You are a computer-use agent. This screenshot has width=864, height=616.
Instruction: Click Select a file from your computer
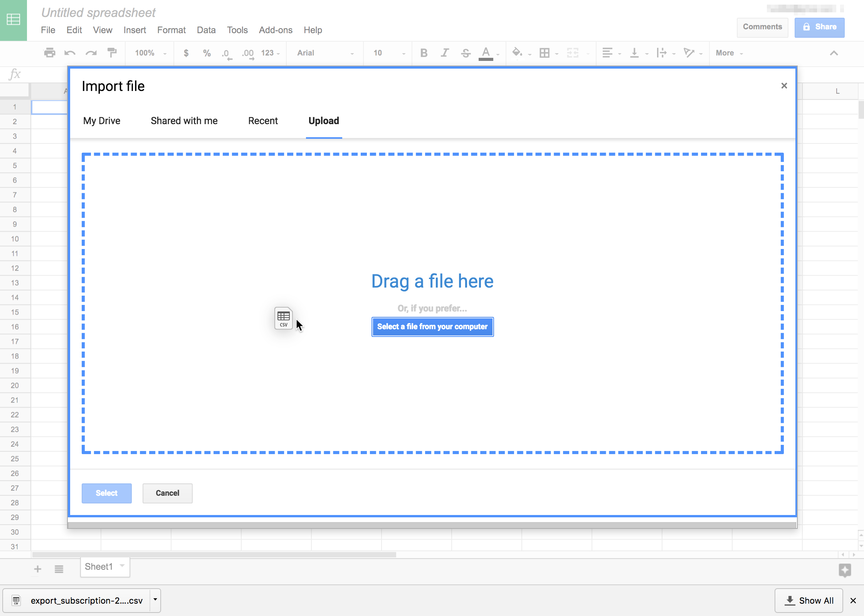[432, 327]
